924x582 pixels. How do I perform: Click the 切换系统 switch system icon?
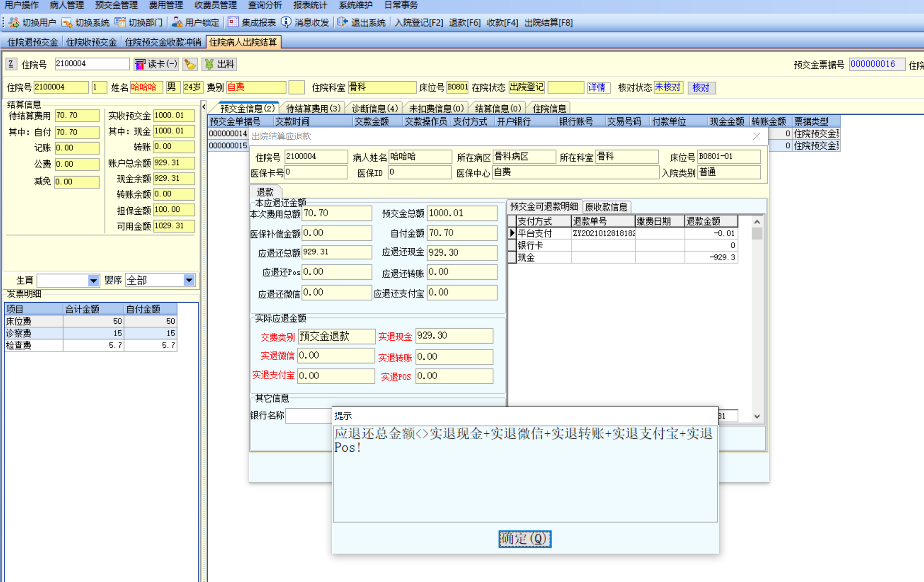(67, 23)
